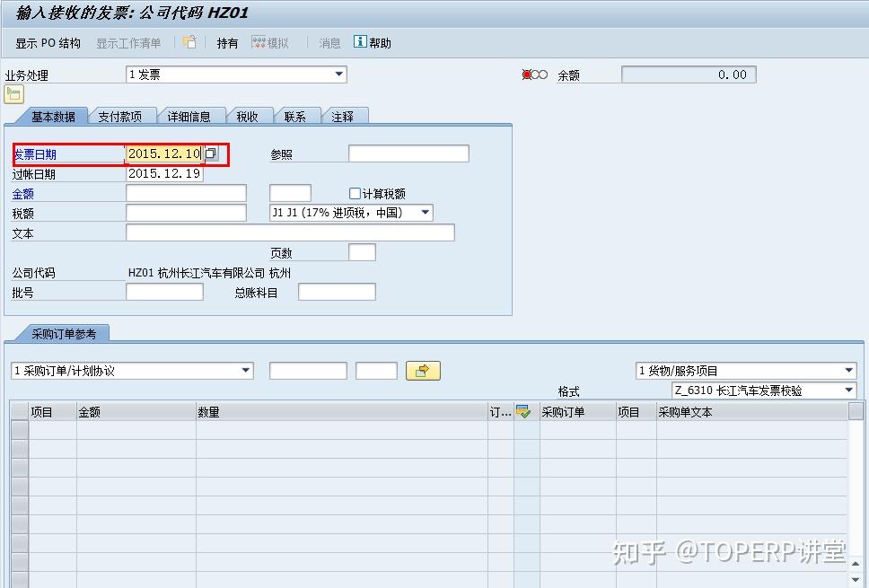Click the 税额 tax amount field
869x588 pixels.
(x=186, y=213)
